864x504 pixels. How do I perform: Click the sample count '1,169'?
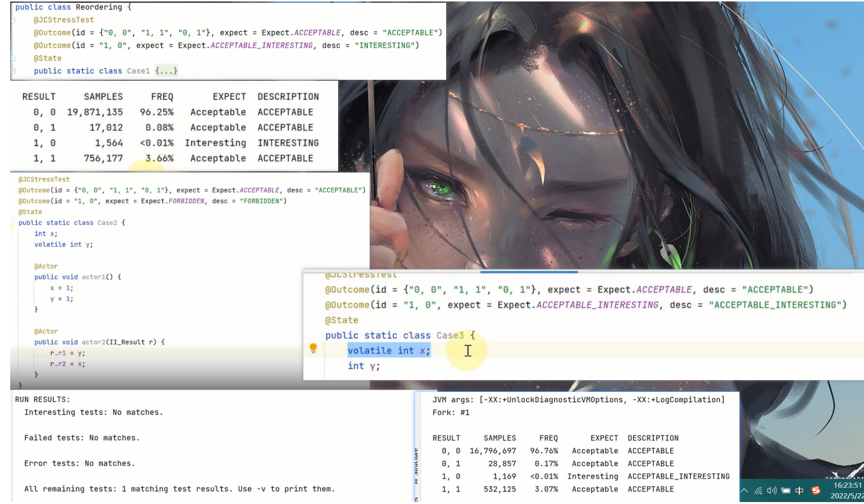click(x=504, y=476)
